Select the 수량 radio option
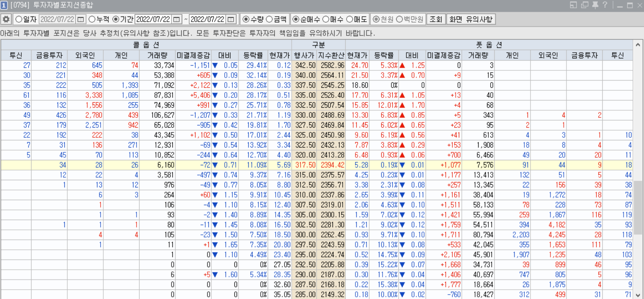Image resolution: width=644 pixels, height=299 pixels. 253,19
